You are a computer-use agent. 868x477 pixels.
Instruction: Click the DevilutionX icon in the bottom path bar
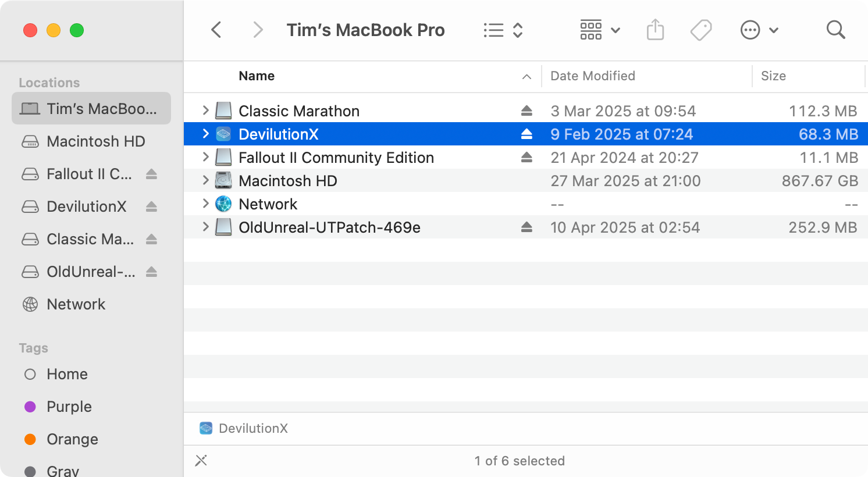(x=205, y=428)
